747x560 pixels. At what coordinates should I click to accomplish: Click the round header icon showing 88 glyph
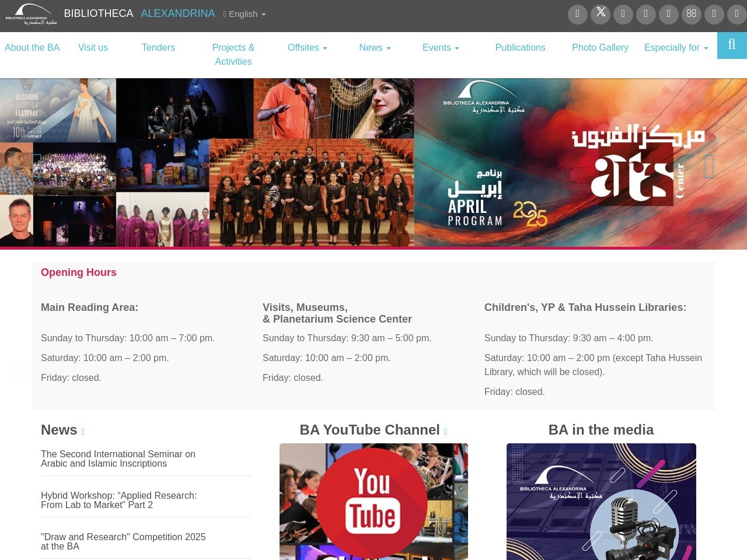pos(692,14)
